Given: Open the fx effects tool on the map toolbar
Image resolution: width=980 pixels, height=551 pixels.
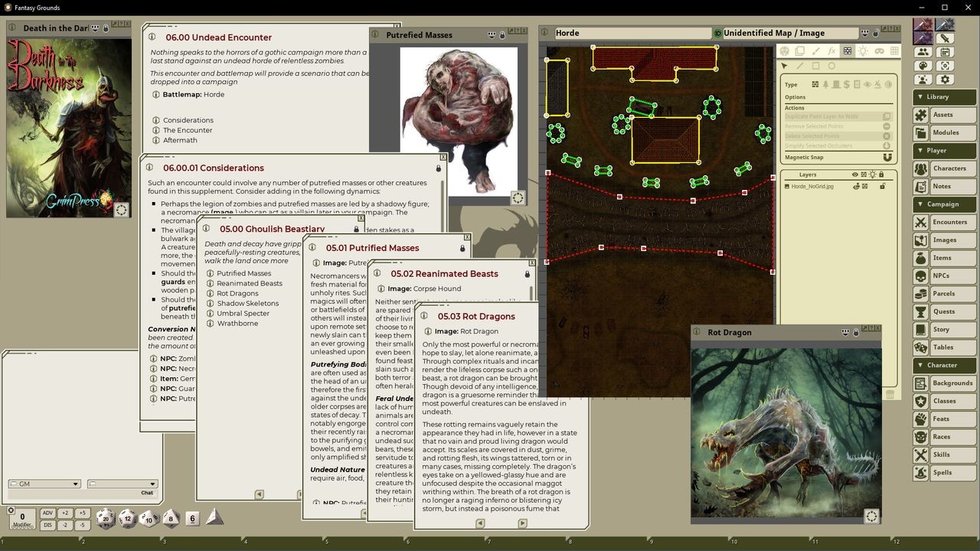Looking at the screenshot, I should point(833,51).
